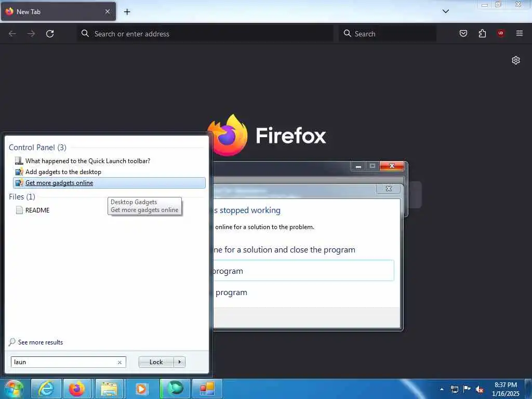532x399 pixels.
Task: Click the taskbar clock showing 8:37 PM
Action: pyautogui.click(x=506, y=389)
